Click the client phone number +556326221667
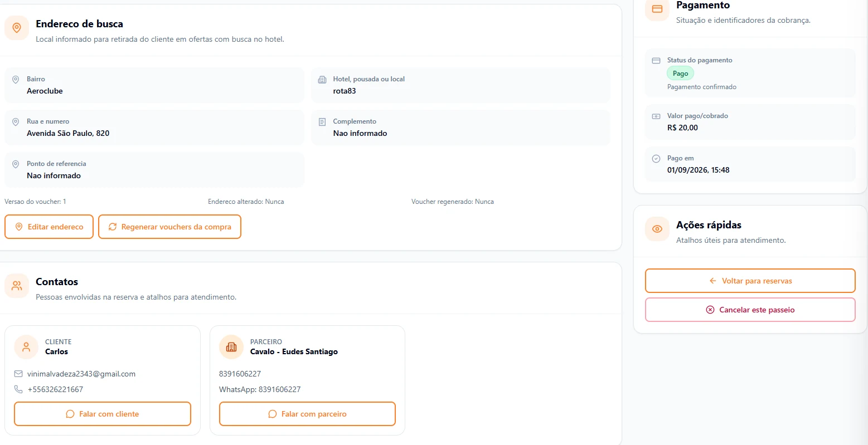The width and height of the screenshot is (868, 445). pyautogui.click(x=55, y=389)
